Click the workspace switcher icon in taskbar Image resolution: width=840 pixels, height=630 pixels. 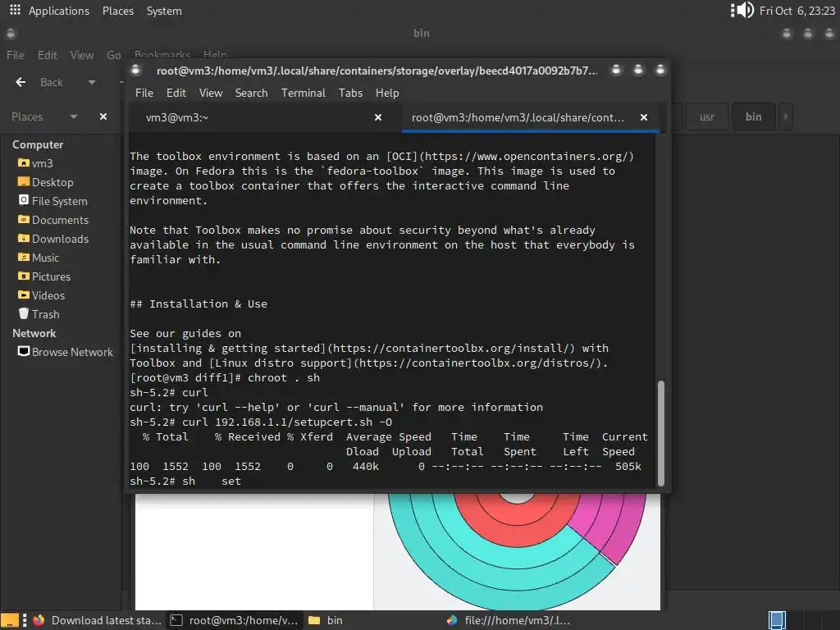tap(777, 620)
